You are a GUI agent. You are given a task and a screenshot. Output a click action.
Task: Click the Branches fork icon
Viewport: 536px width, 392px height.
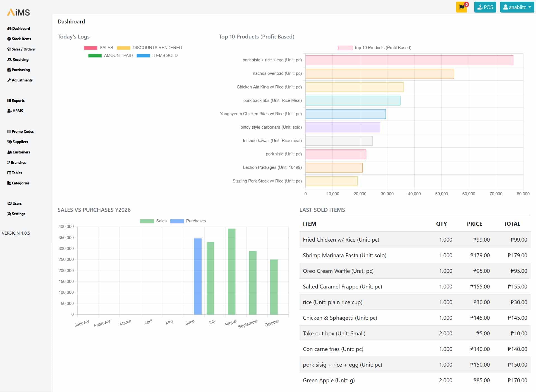(9, 162)
